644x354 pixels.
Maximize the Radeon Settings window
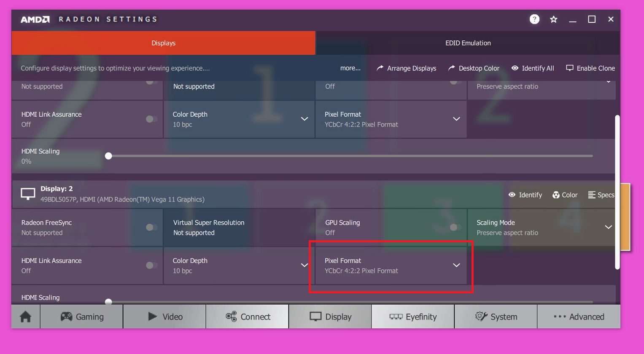(x=592, y=19)
